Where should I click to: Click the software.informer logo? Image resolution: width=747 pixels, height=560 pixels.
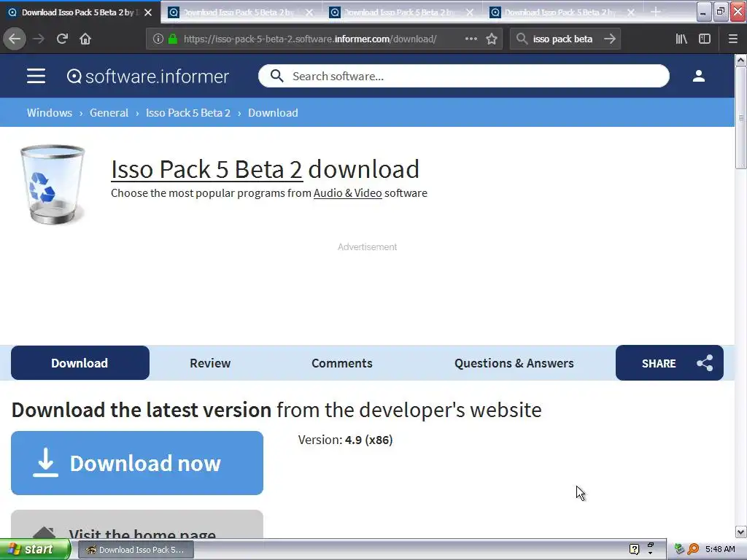pos(147,76)
